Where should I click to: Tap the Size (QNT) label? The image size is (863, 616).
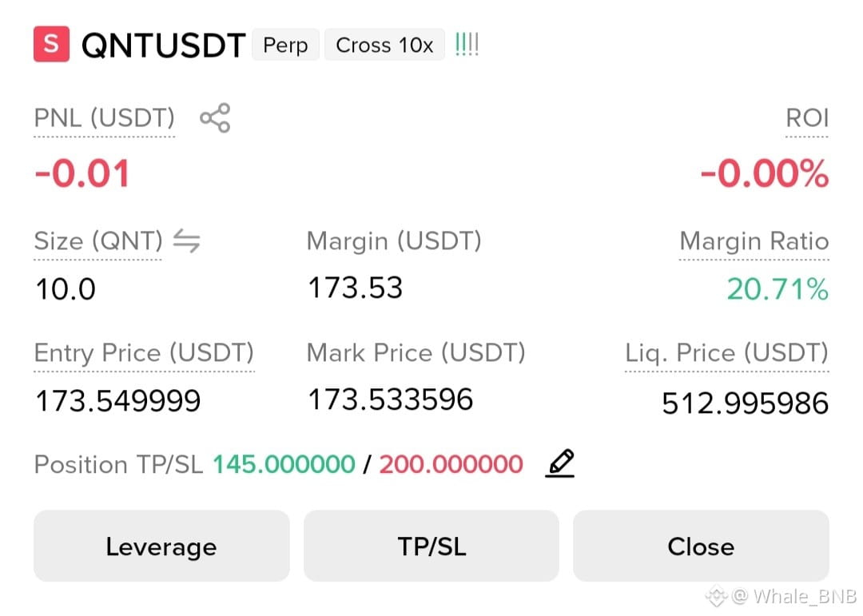point(98,241)
